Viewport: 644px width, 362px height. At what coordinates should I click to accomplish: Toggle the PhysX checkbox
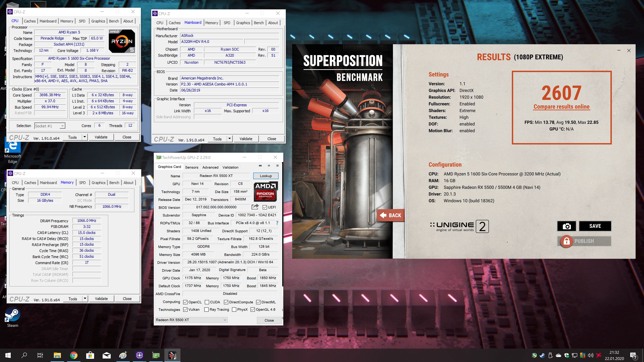[x=234, y=309]
